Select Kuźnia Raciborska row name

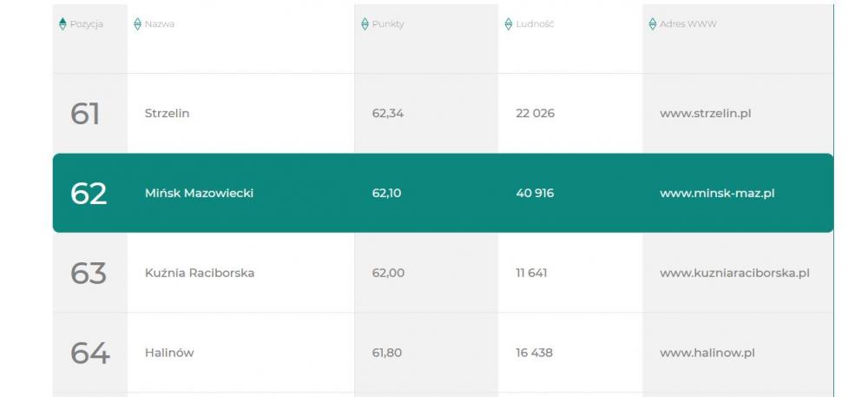(200, 273)
